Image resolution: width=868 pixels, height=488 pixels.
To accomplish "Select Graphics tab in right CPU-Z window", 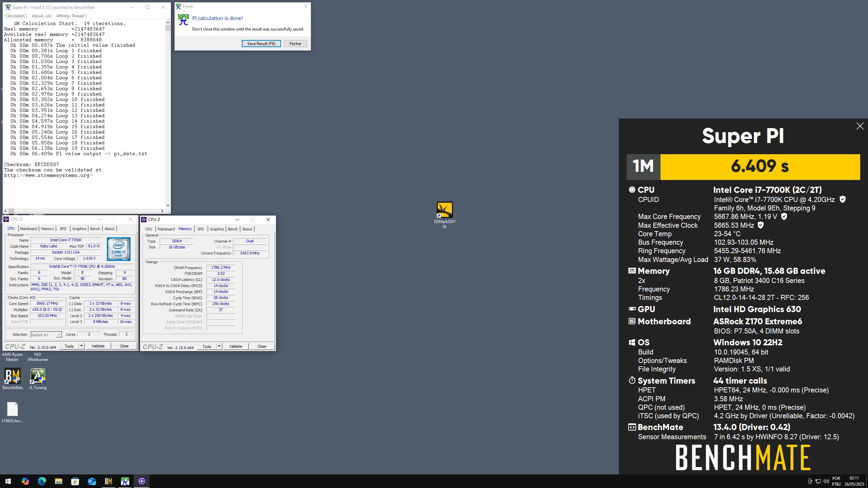I will (217, 229).
